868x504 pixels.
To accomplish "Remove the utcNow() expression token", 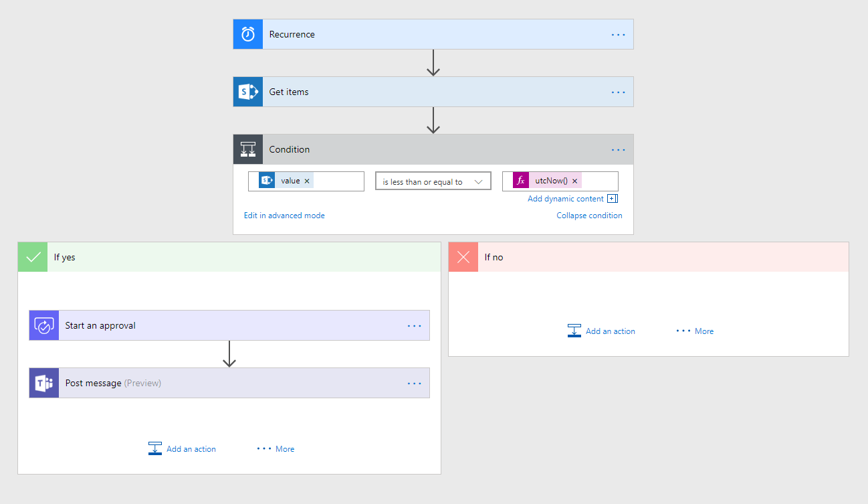I will point(574,181).
